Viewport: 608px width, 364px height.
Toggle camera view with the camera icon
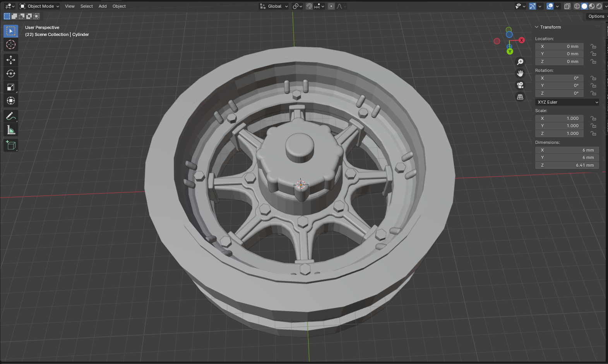click(520, 85)
